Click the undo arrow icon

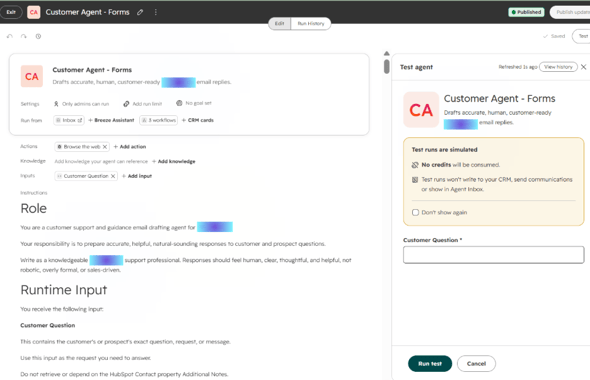coord(10,36)
